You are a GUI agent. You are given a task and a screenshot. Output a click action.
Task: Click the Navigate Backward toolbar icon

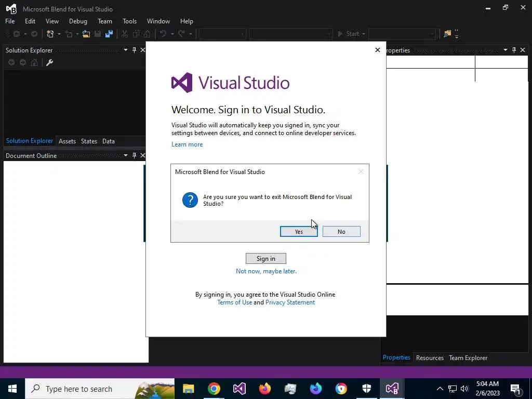pos(16,34)
